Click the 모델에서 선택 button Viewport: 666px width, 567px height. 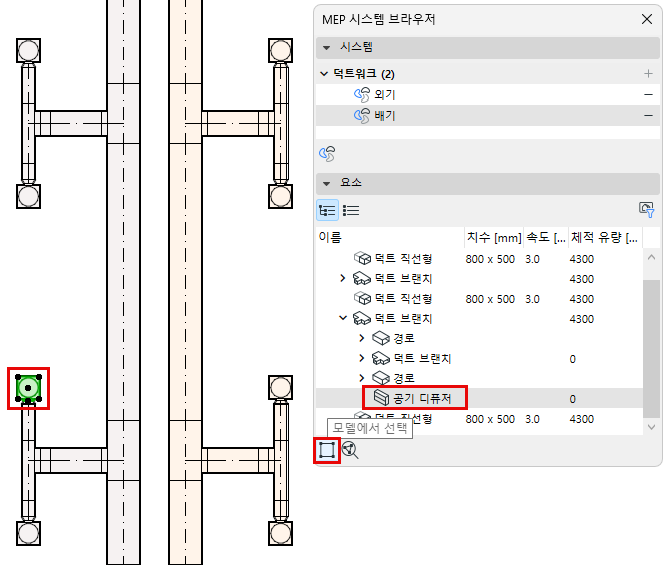[327, 450]
